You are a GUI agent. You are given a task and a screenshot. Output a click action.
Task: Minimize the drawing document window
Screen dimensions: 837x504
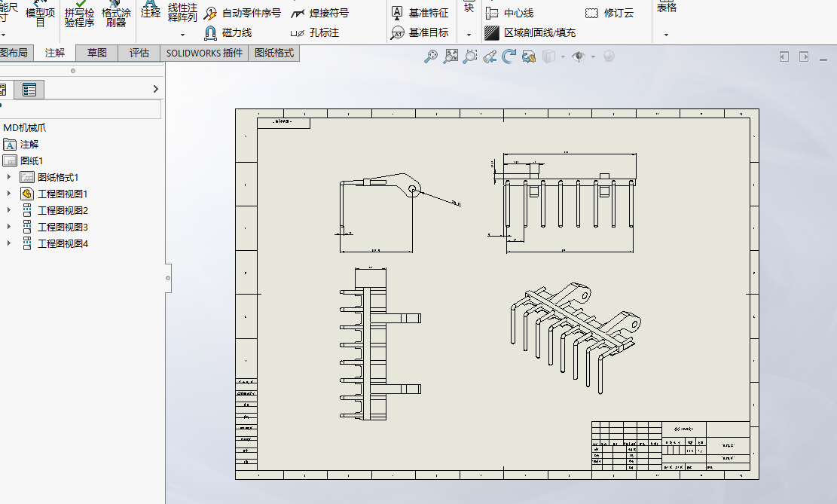[823, 60]
